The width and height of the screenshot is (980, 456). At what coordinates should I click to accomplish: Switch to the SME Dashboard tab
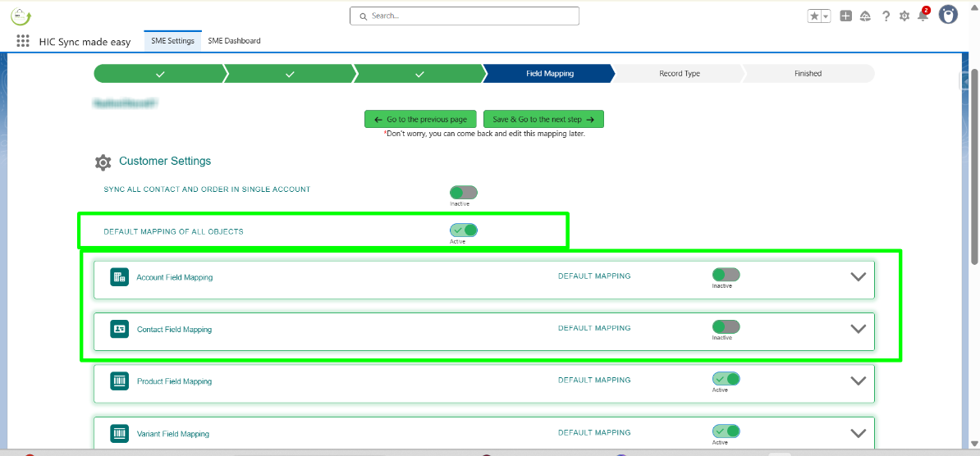234,41
